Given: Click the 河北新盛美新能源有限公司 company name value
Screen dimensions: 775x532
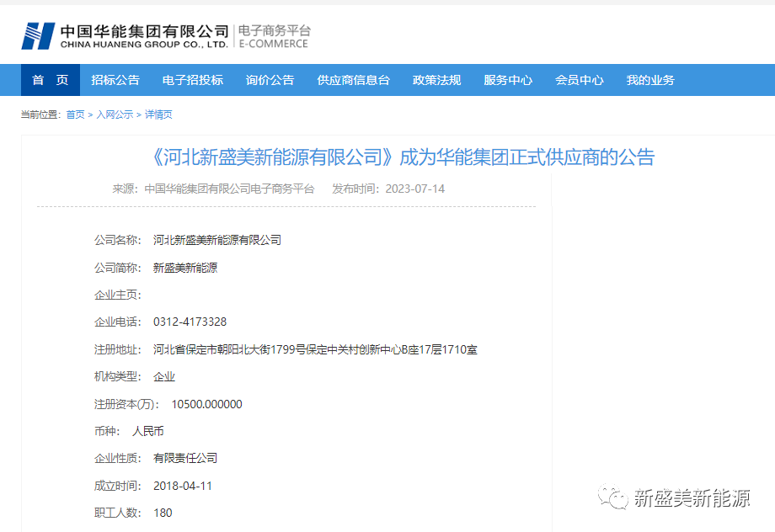Looking at the screenshot, I should click(217, 240).
